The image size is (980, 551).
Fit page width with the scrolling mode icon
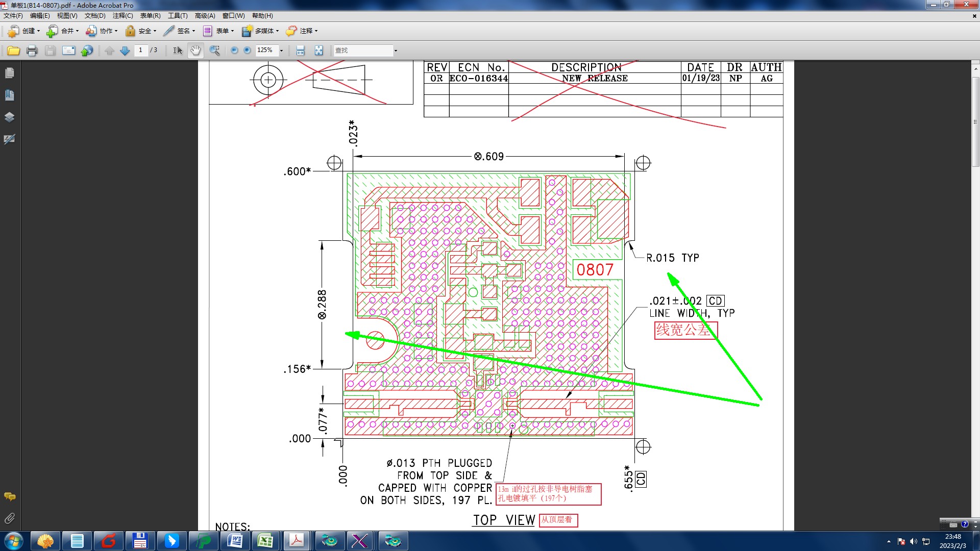tap(300, 51)
